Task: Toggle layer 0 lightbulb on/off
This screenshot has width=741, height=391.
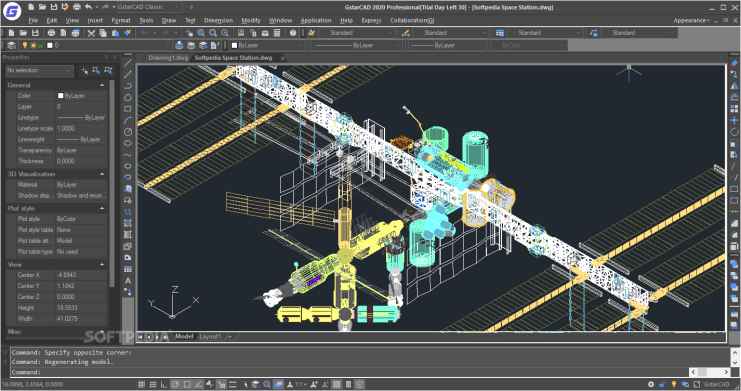Action: (x=26, y=45)
